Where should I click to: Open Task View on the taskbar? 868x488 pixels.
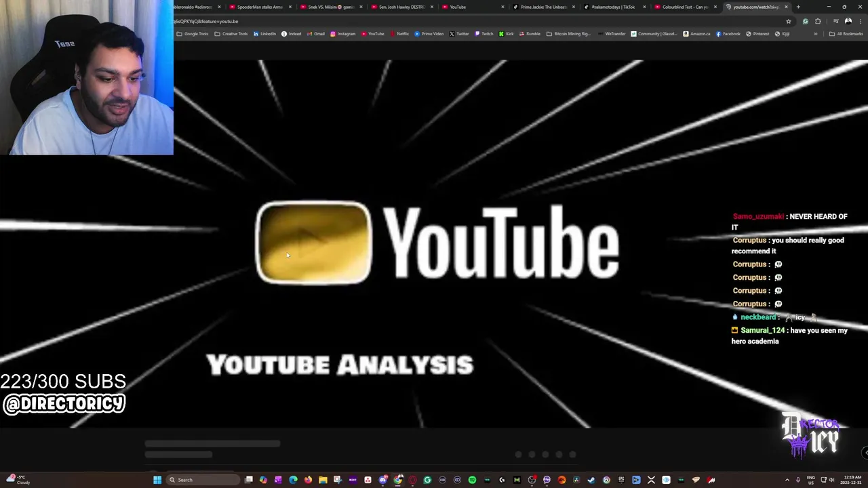[x=249, y=480]
